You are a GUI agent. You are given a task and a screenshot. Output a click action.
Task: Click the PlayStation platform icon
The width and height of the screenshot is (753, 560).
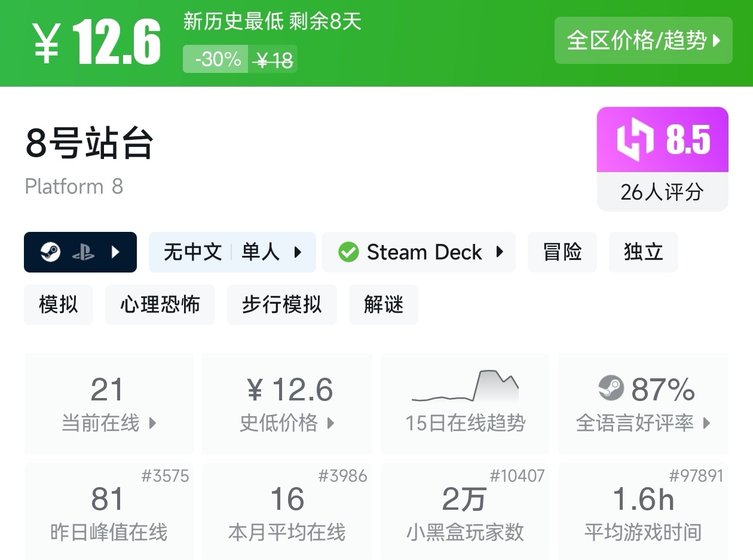[x=82, y=252]
